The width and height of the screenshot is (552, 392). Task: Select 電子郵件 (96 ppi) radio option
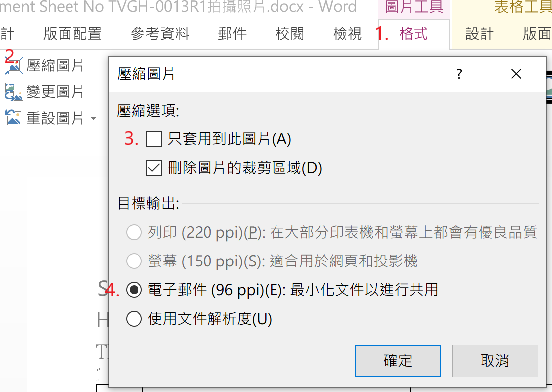click(134, 290)
